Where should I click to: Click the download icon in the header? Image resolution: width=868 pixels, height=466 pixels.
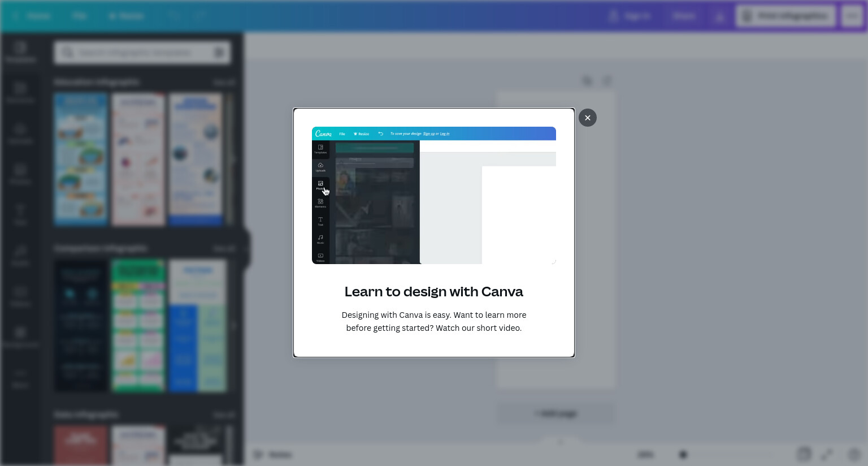[719, 16]
